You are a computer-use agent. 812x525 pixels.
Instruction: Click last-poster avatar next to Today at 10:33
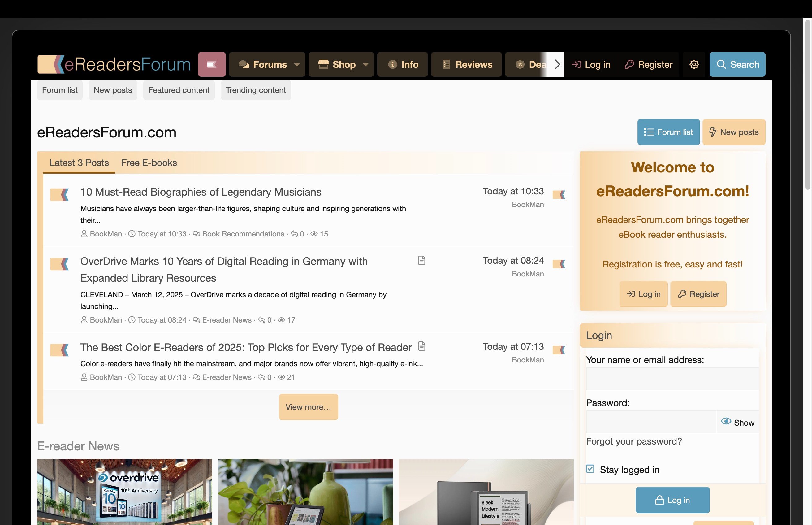(559, 195)
